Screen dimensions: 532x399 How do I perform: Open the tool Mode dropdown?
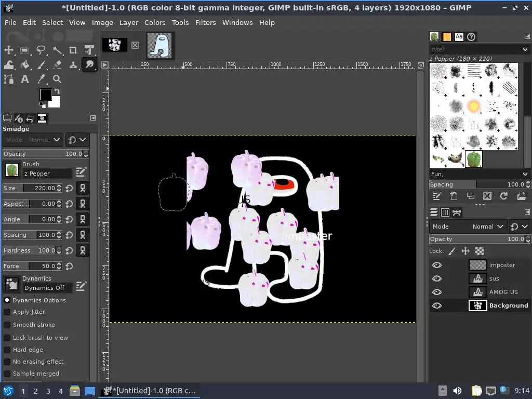(x=33, y=140)
